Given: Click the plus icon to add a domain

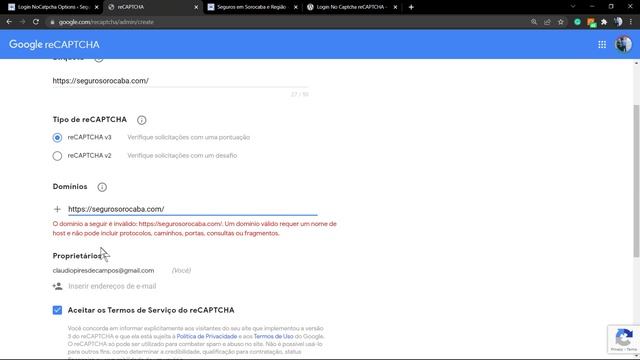Looking at the screenshot, I should tap(57, 209).
